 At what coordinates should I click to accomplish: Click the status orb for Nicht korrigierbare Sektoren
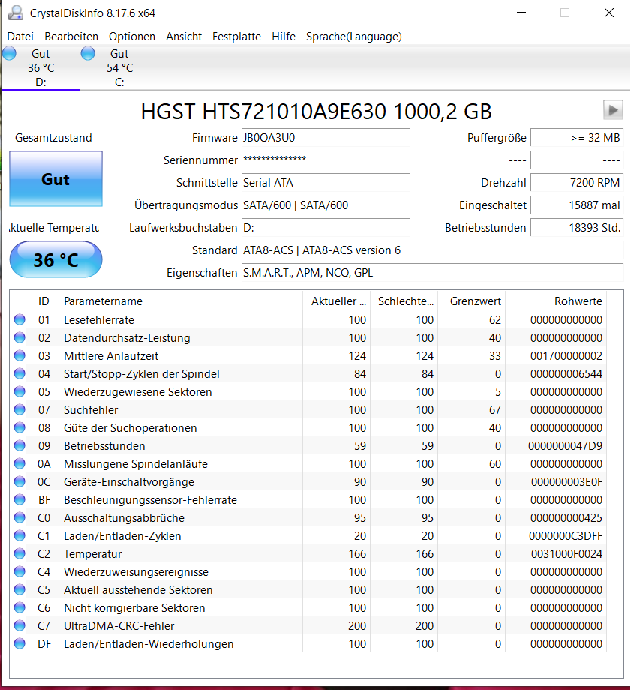(x=20, y=608)
